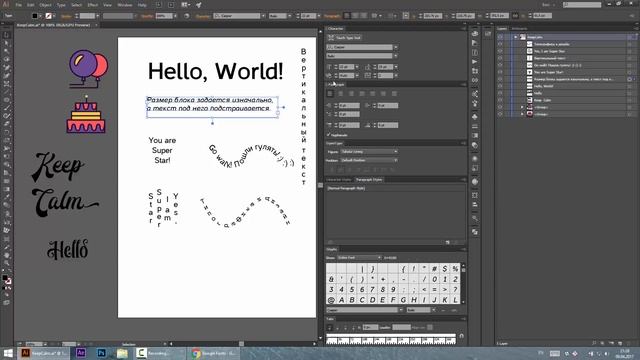Open leading dropdown in Character panel

click(x=396, y=67)
